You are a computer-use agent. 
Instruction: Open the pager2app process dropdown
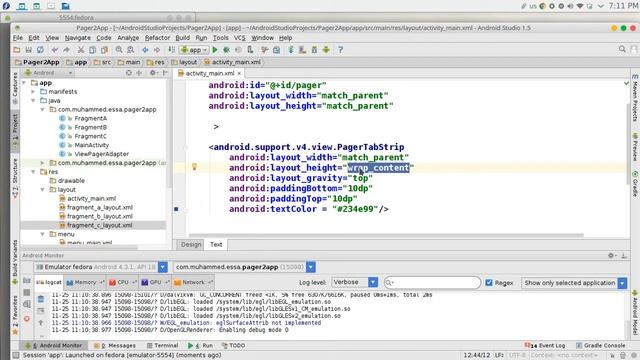311,267
